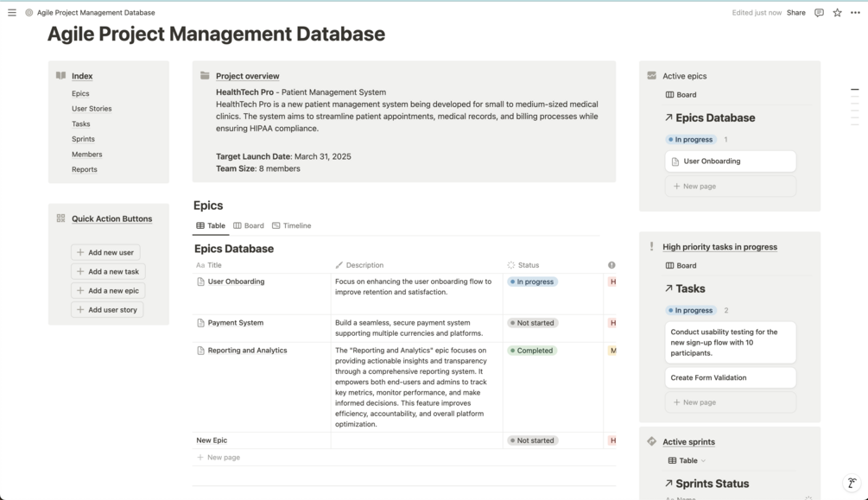868x500 pixels.
Task: Switch to the Timeline view tab
Action: click(293, 225)
